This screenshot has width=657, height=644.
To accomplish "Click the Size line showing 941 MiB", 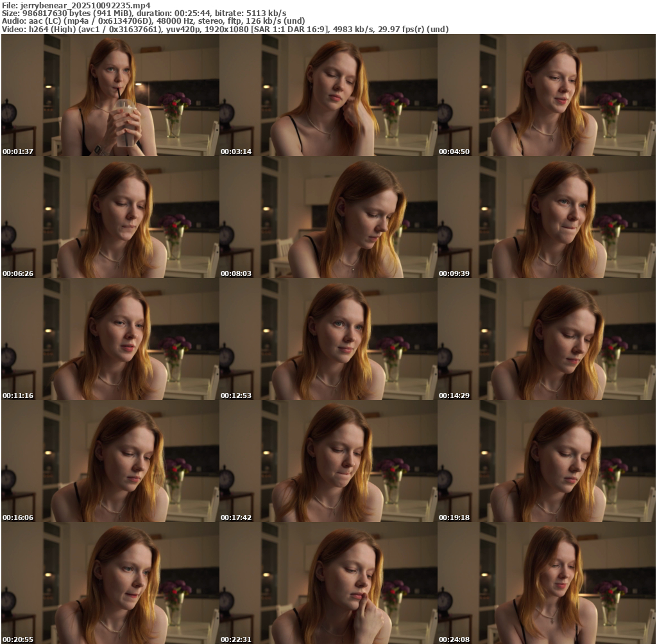I will point(144,13).
